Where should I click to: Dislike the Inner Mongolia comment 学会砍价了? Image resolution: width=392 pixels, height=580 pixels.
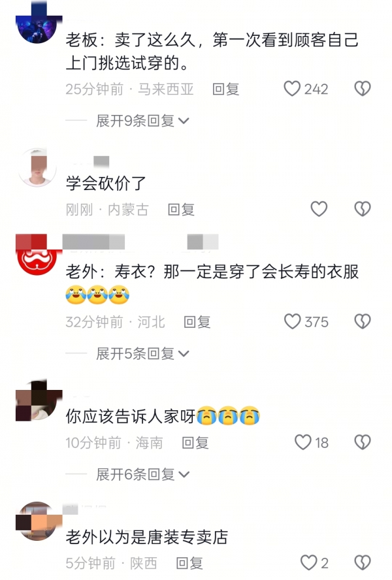[x=363, y=210]
